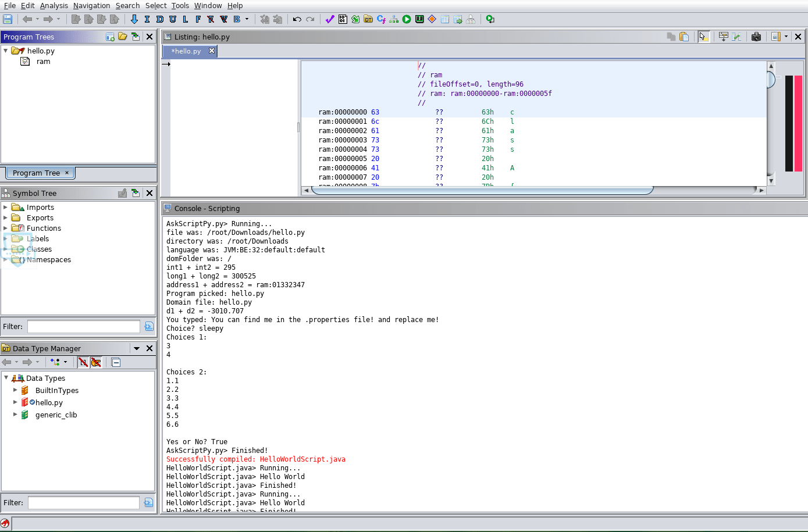Select the *hello.py listing tab

[186, 51]
